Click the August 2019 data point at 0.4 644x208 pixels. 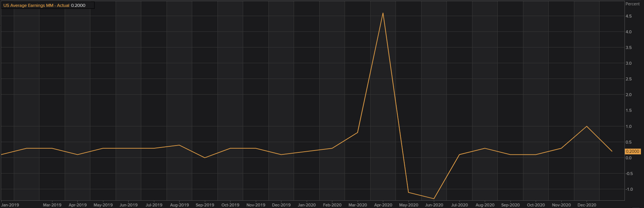click(x=179, y=145)
